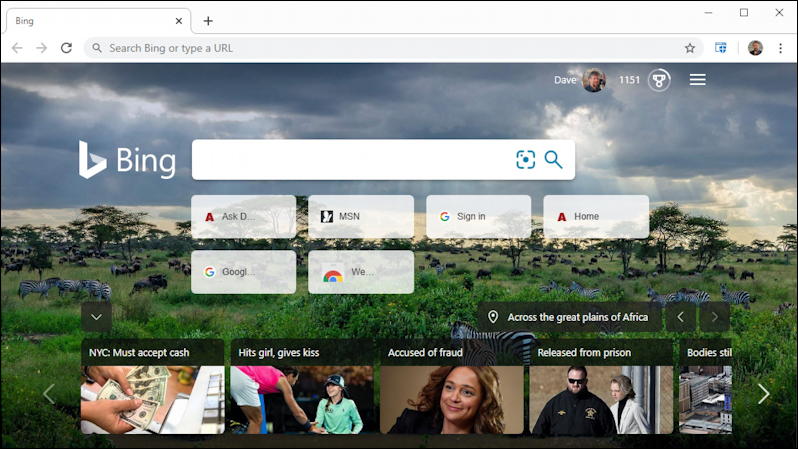
Task: Click the Rewards medal icon
Action: pos(659,80)
